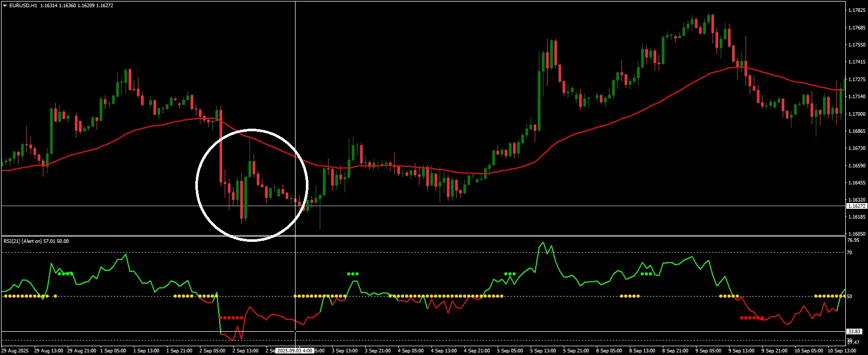Click price axis label 1.16455
868x355 pixels.
857,183
